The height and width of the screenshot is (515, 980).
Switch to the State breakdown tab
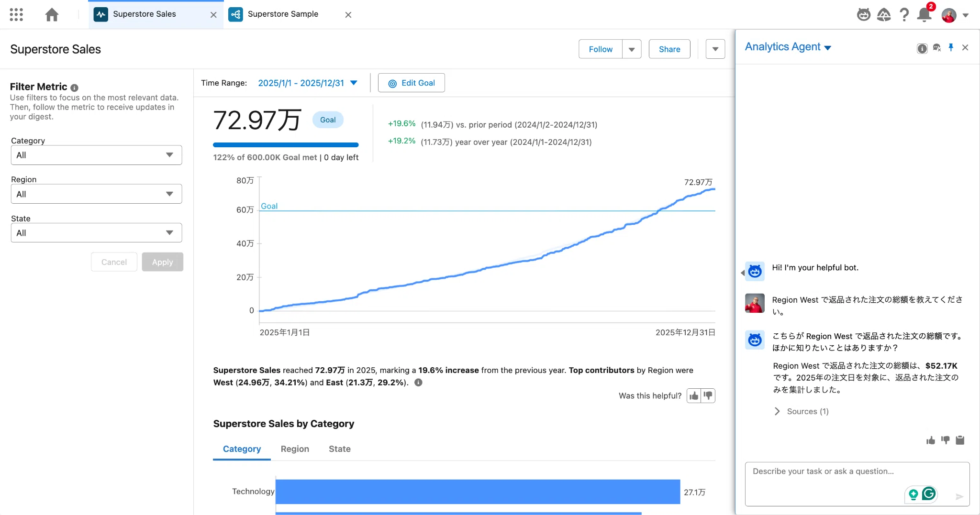pos(340,449)
